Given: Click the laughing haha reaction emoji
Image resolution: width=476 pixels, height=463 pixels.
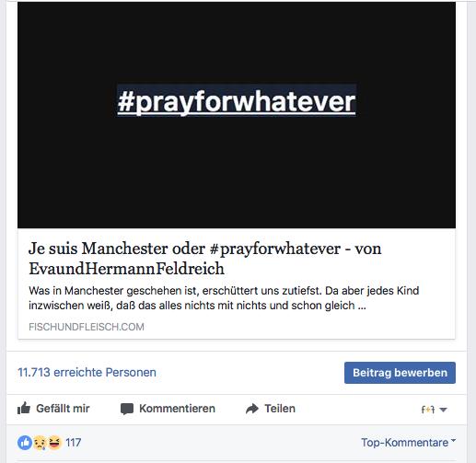Looking at the screenshot, I should click(x=54, y=443).
